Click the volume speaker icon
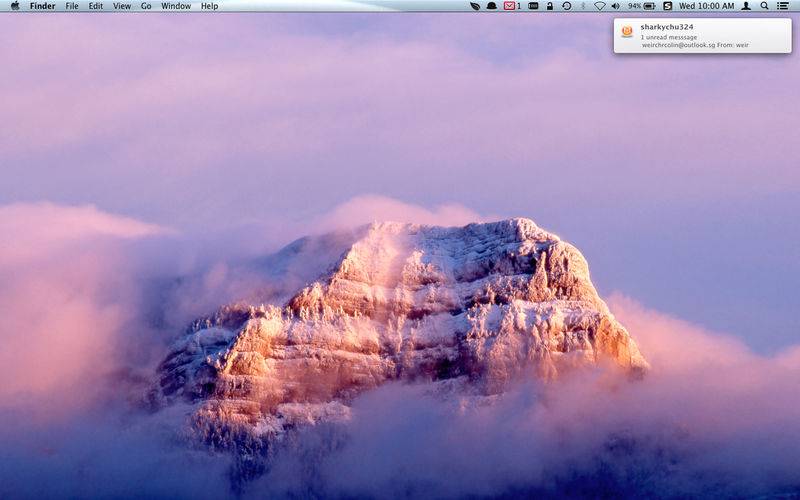Screen dimensions: 800x500 pyautogui.click(x=616, y=6)
